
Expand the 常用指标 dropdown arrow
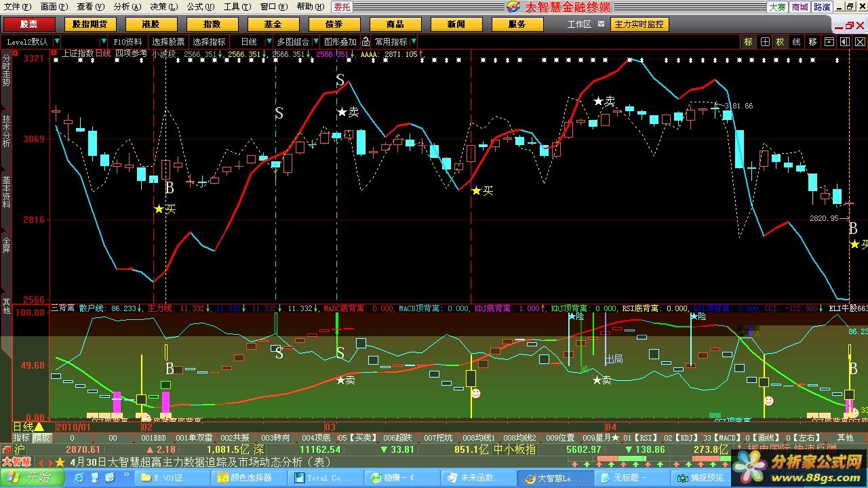coord(414,42)
